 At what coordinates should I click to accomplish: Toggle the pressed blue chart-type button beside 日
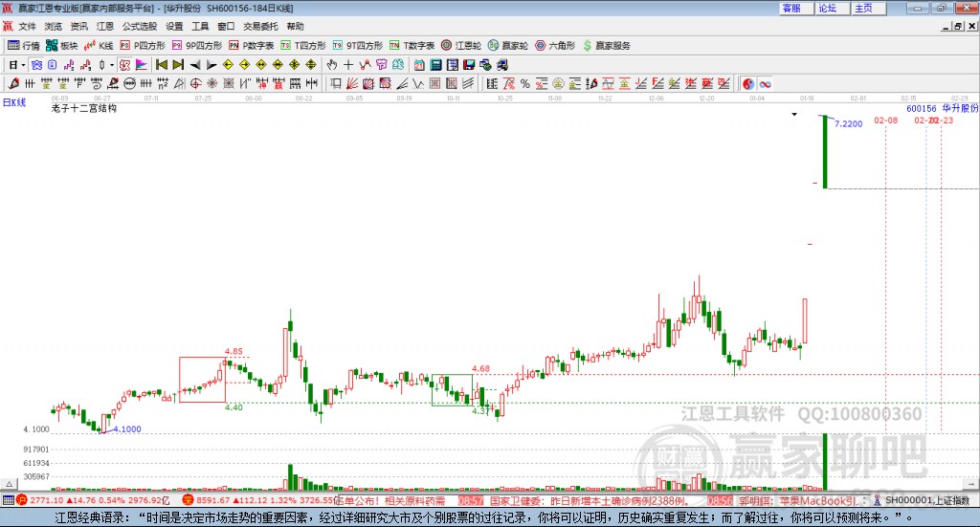(x=36, y=65)
